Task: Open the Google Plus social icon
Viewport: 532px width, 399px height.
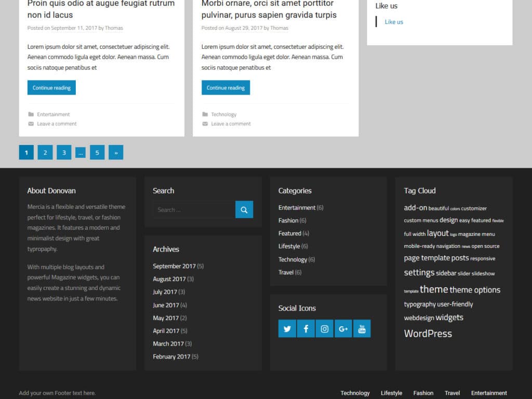Action: (343, 328)
